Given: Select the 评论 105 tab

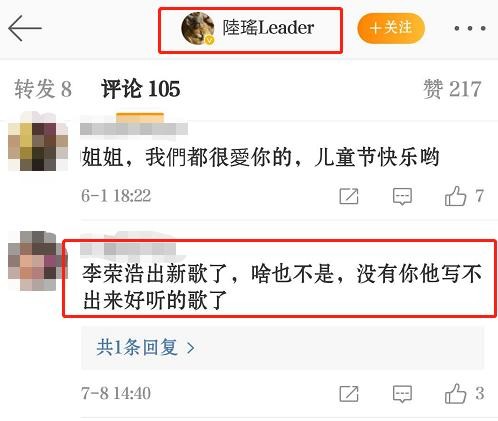Looking at the screenshot, I should click(x=141, y=89).
